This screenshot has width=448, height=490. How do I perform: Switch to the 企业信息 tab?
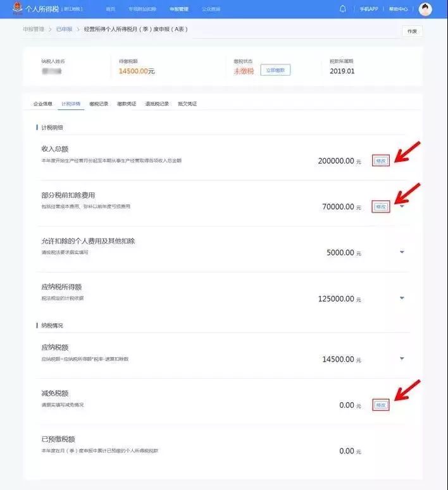pos(43,104)
